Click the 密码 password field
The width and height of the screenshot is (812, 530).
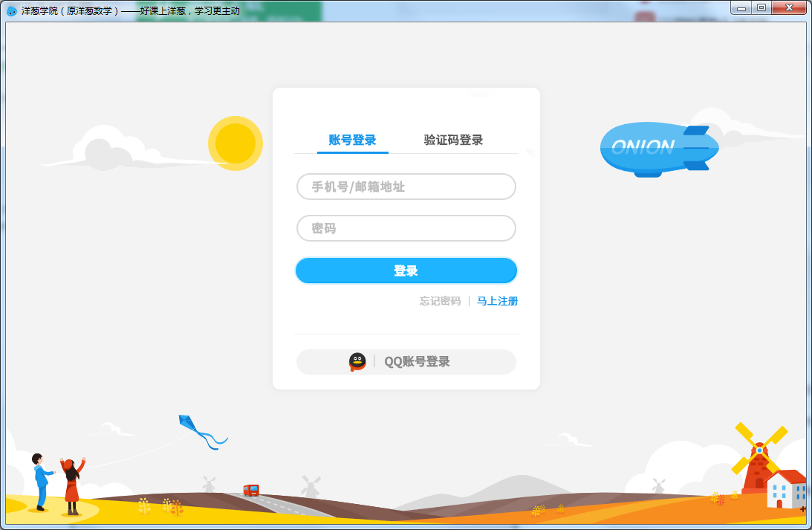tap(406, 228)
